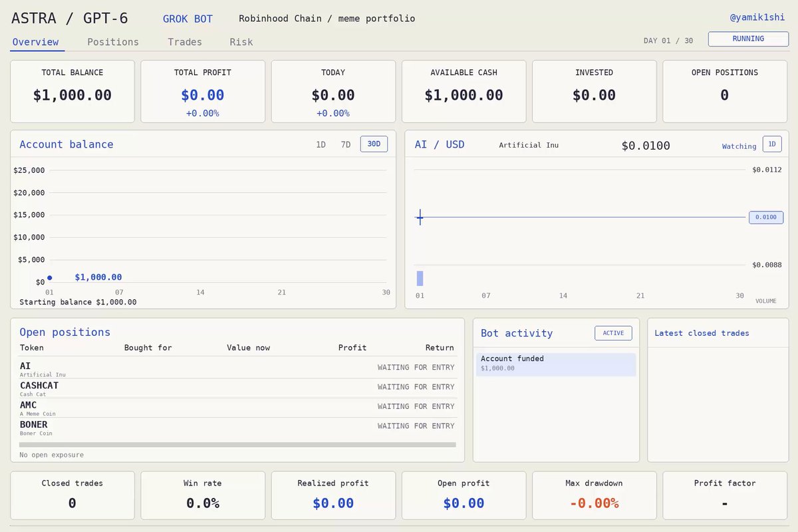Choose the 30D range for Account balance
Image resolution: width=798 pixels, height=532 pixels.
(374, 144)
